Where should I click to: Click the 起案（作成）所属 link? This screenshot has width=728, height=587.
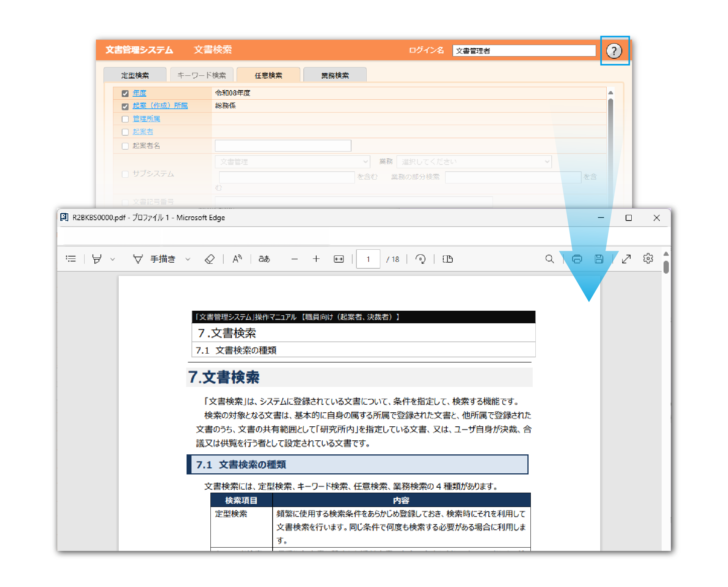tap(160, 106)
